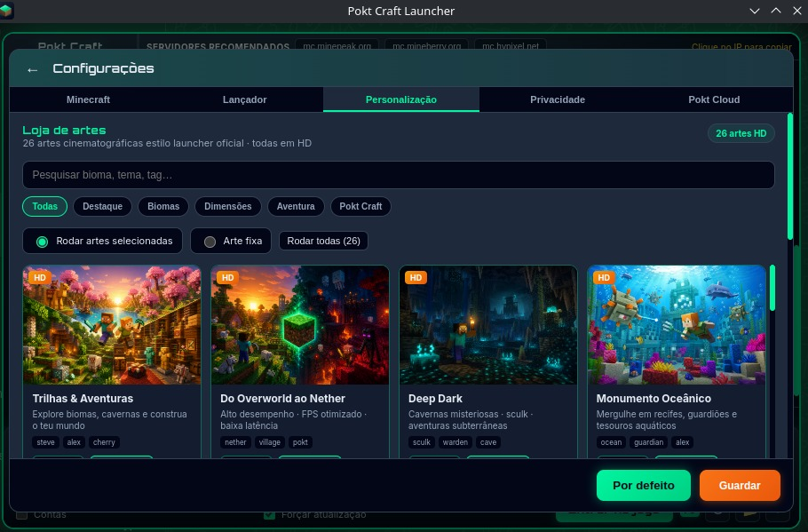
Task: Select Rodar artes selecionadas radio option
Action: [102, 241]
